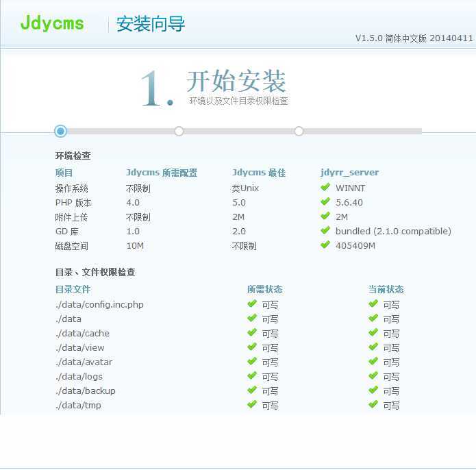The width and height of the screenshot is (476, 470).
Task: Click the 目录、文件权限检查 section heading
Action: click(x=95, y=272)
